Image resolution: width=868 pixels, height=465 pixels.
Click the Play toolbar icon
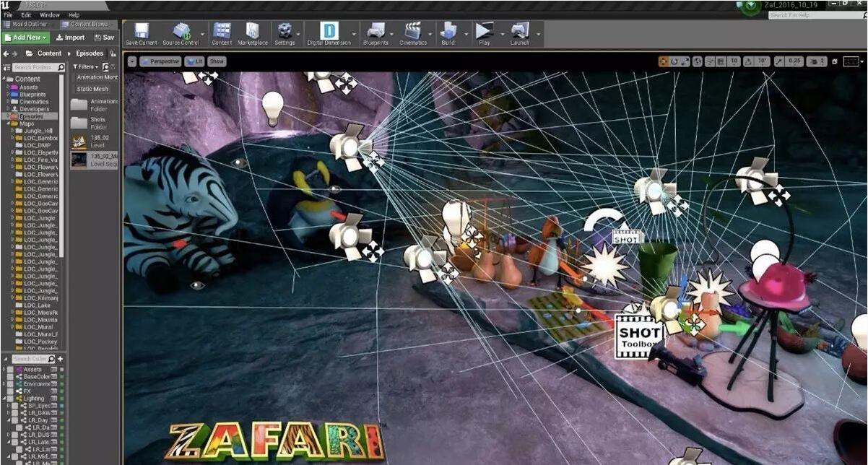[x=484, y=33]
